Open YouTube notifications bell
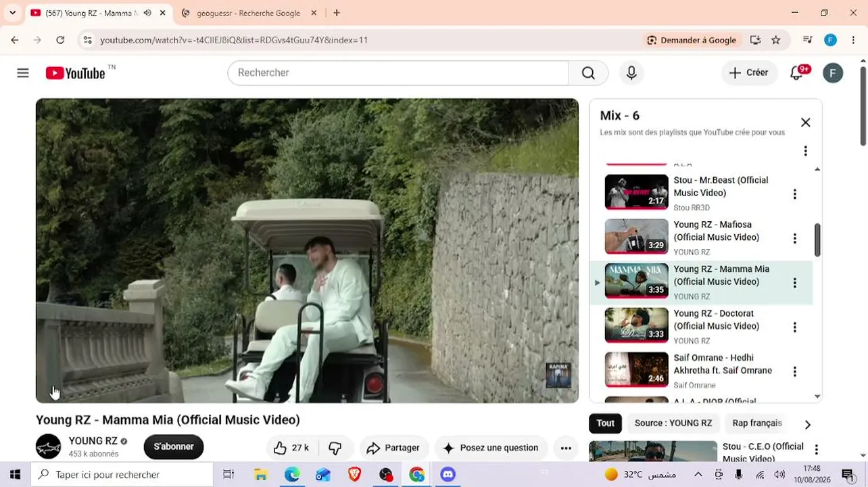868x487 pixels. pyautogui.click(x=797, y=73)
